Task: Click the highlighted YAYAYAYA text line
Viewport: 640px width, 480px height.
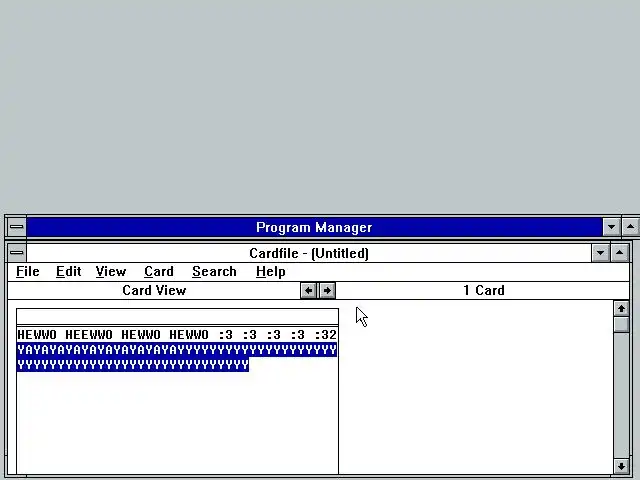Action: (x=177, y=350)
